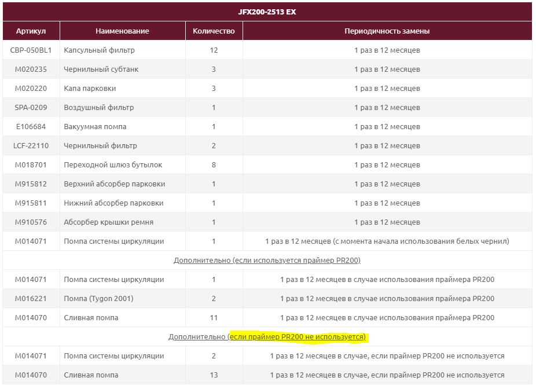Select article code M016221
Screen dimensions: 536x392
pos(31,299)
